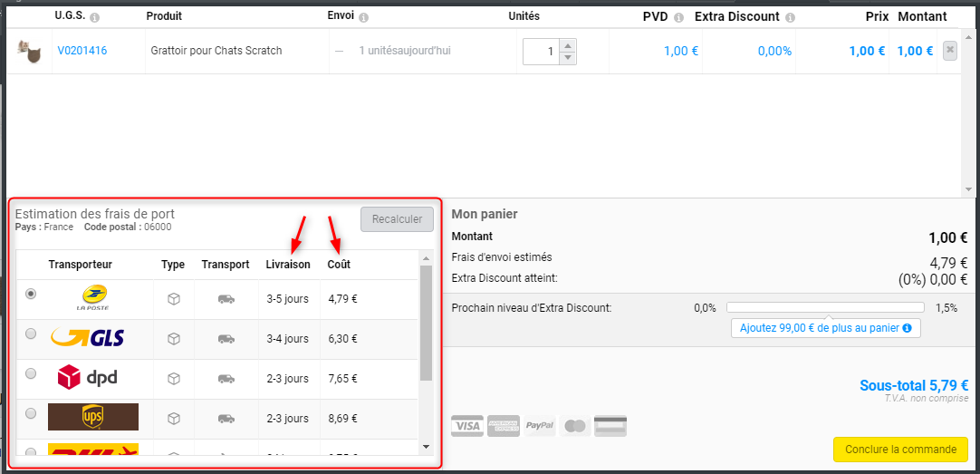Click the Recalculer button
This screenshot has height=474, width=980.
click(x=397, y=219)
